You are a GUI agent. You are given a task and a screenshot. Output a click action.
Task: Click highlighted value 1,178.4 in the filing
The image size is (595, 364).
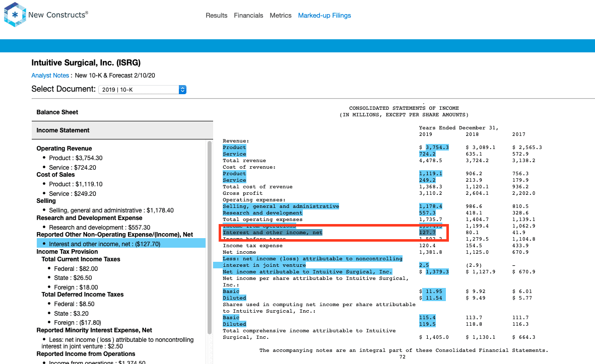431,206
